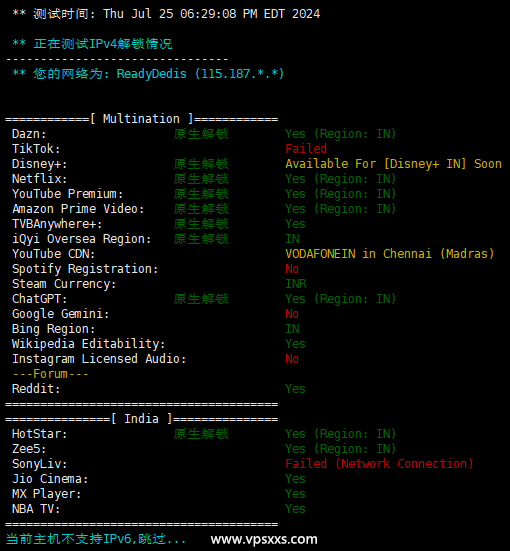Click the test time timestamp line
Image resolution: width=510 pixels, height=551 pixels.
point(166,14)
